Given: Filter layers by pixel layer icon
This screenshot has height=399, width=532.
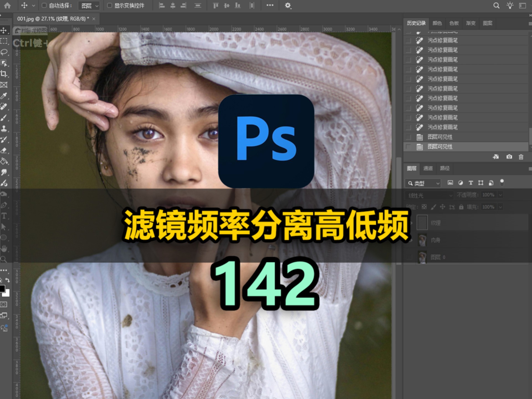Looking at the screenshot, I should click(x=450, y=183).
